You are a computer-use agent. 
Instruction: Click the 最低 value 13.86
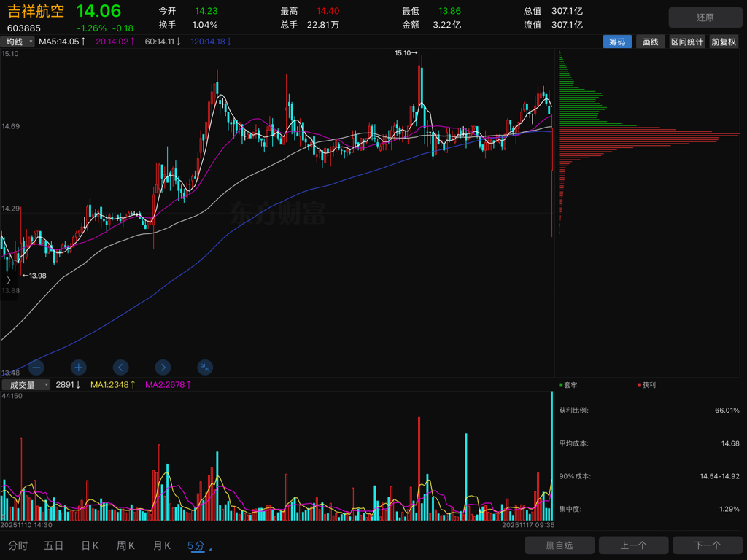[449, 11]
